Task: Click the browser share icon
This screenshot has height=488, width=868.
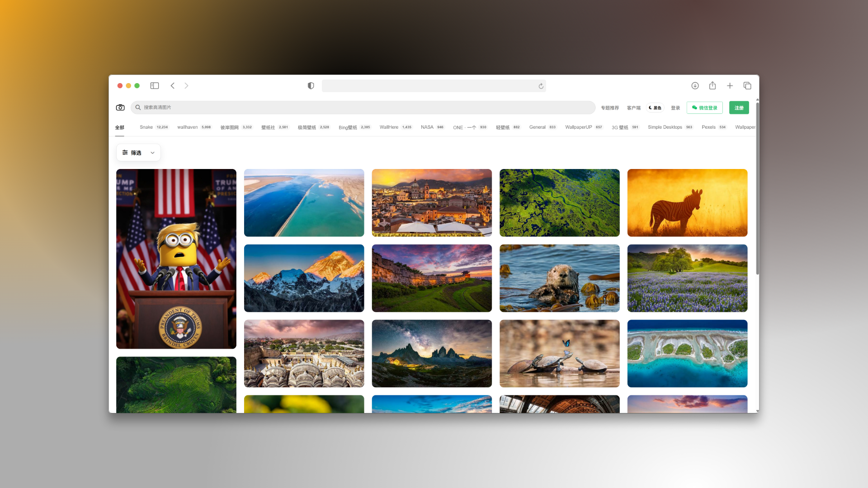Action: [x=712, y=85]
